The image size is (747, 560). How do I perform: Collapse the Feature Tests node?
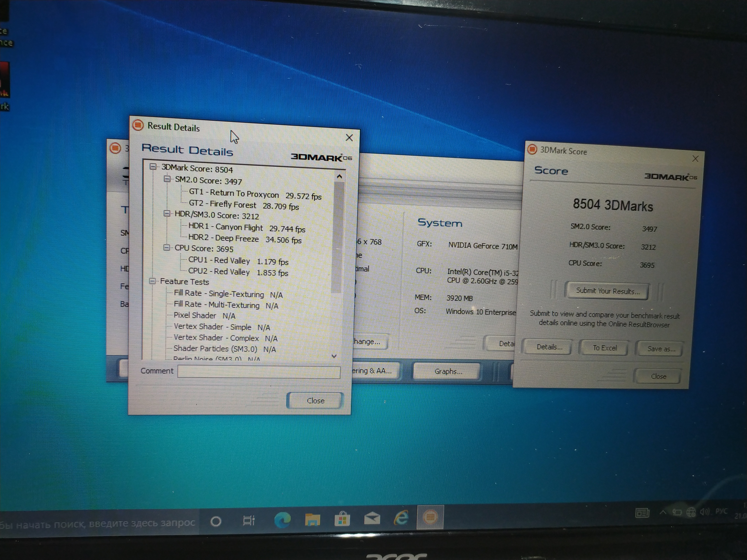point(152,281)
